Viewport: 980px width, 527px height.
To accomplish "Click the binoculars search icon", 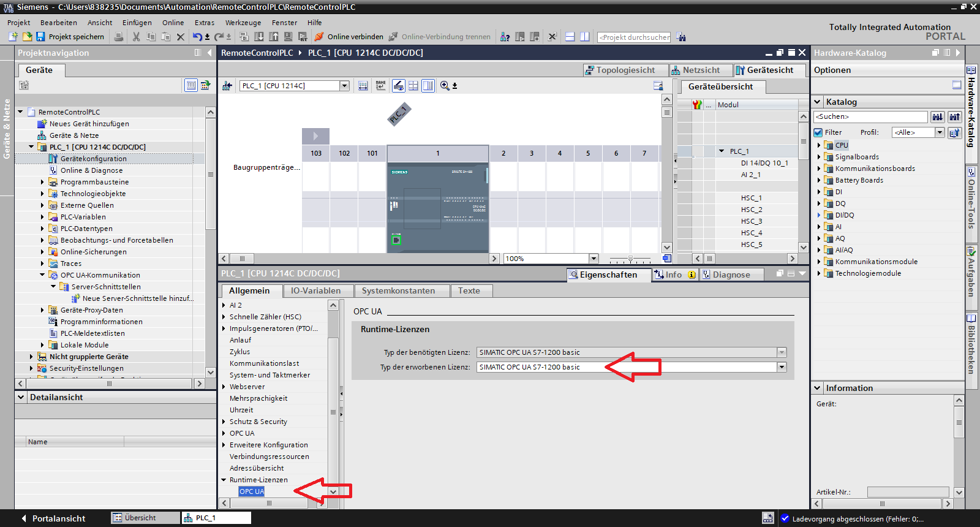I will 681,37.
